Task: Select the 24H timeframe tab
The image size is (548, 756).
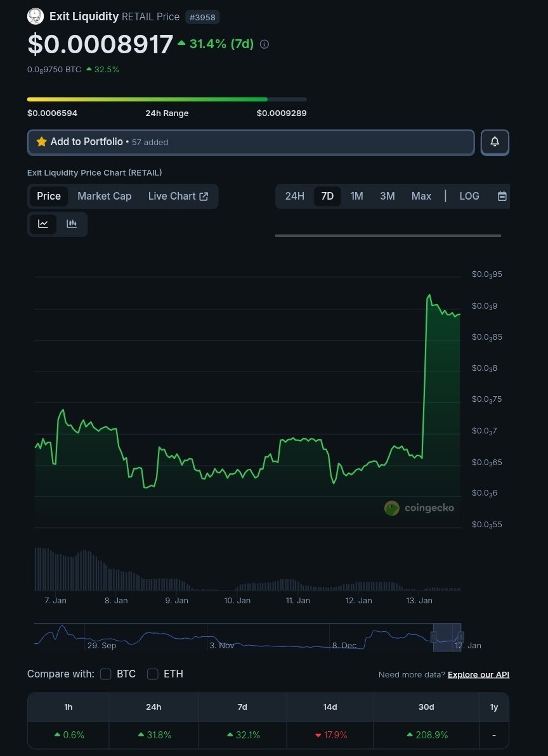Action: coord(294,196)
